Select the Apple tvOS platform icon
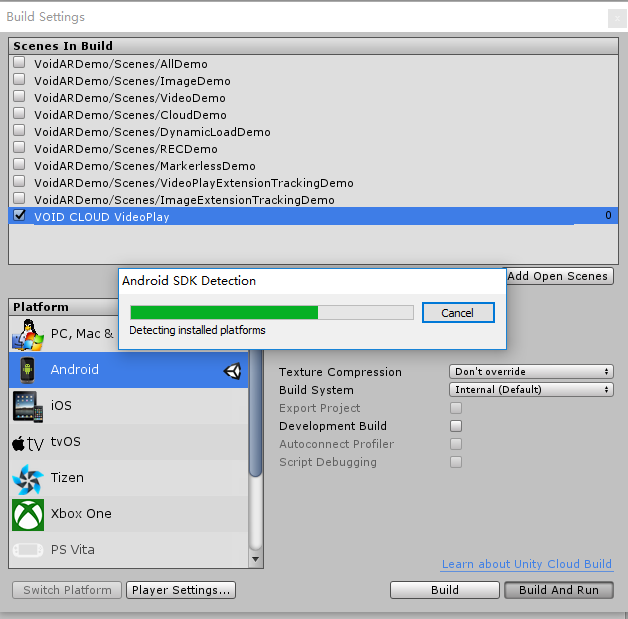Screen dimensions: 628x619 pos(28,443)
